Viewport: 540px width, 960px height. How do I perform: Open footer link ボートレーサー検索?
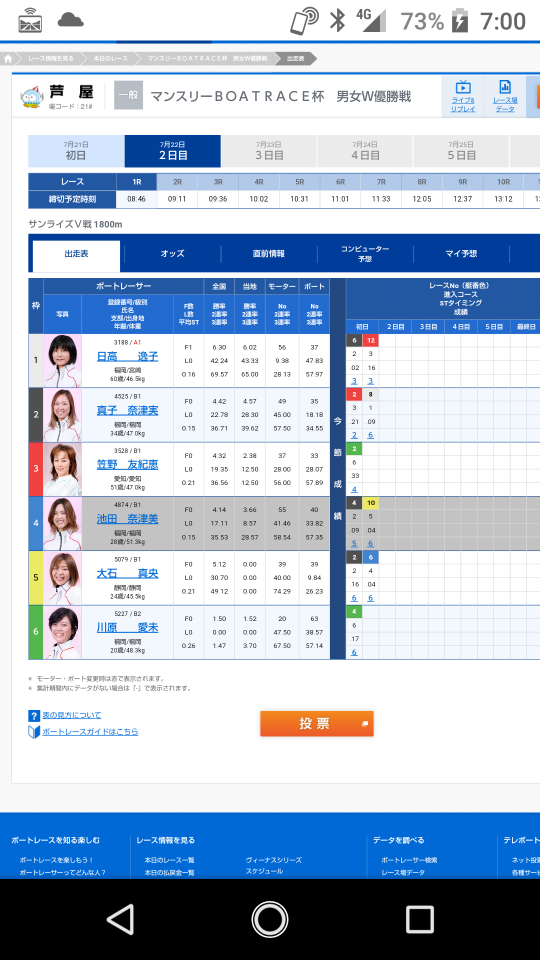click(409, 860)
